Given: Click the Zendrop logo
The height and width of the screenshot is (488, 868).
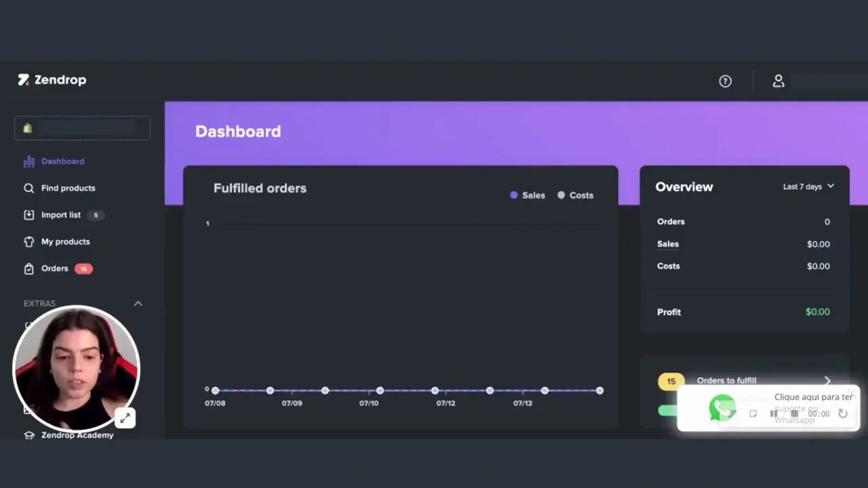Looking at the screenshot, I should (52, 80).
